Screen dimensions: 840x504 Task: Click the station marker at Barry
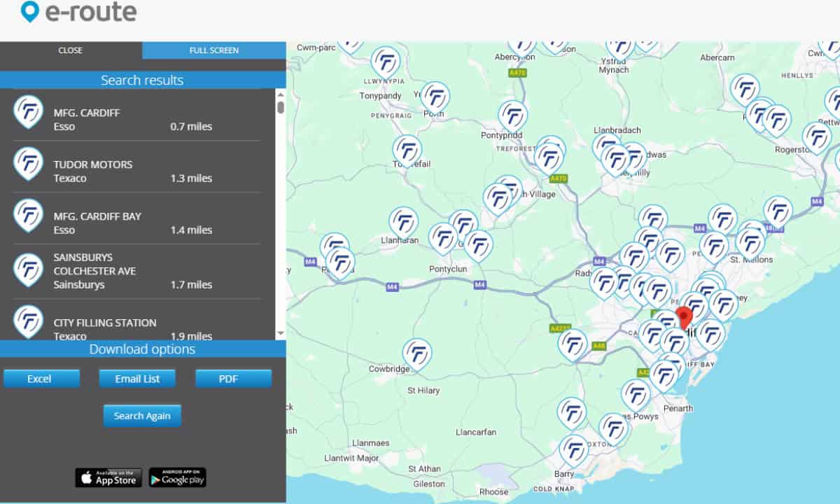[x=574, y=451]
